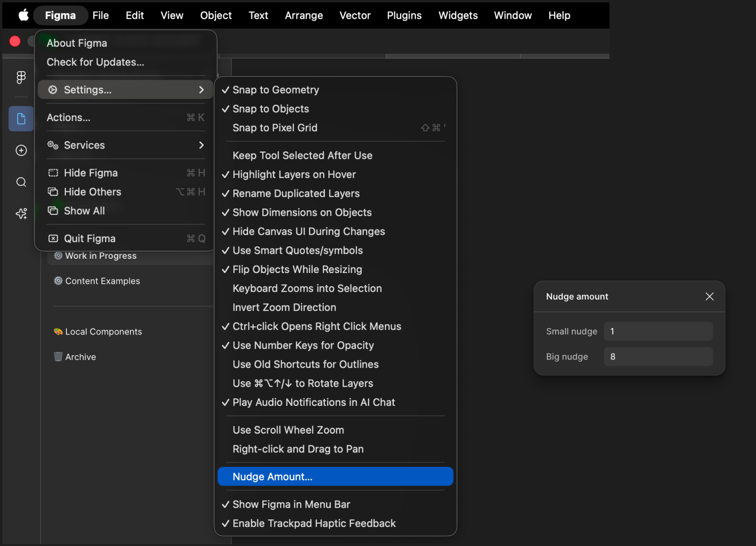Click the AI sparkle icon in the sidebar
This screenshot has height=546, width=756.
point(21,213)
